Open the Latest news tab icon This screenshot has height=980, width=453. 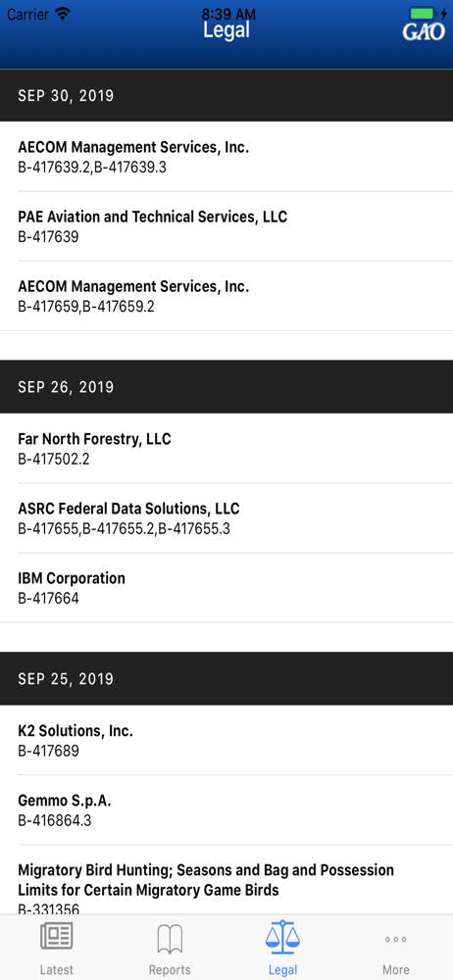(x=56, y=938)
